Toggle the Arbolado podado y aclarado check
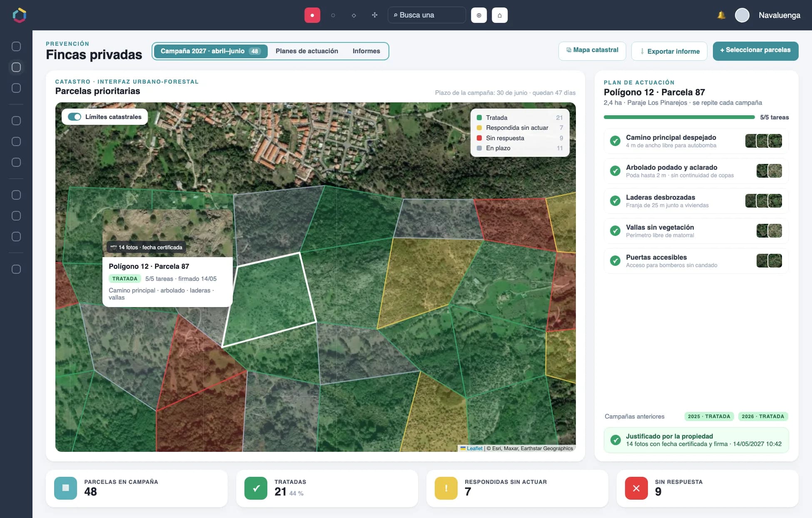 (615, 171)
